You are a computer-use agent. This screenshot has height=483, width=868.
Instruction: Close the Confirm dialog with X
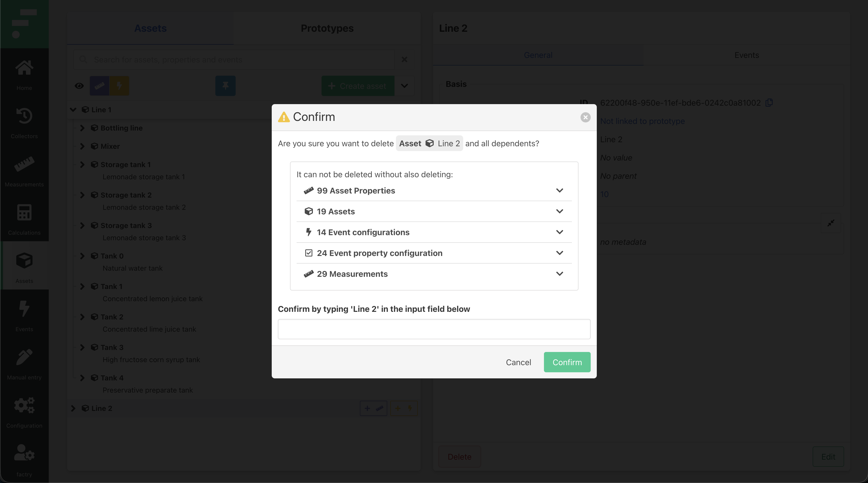coord(585,117)
